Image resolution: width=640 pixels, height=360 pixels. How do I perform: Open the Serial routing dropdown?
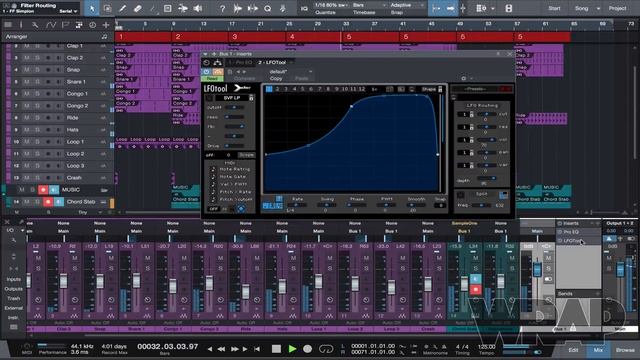click(x=68, y=11)
